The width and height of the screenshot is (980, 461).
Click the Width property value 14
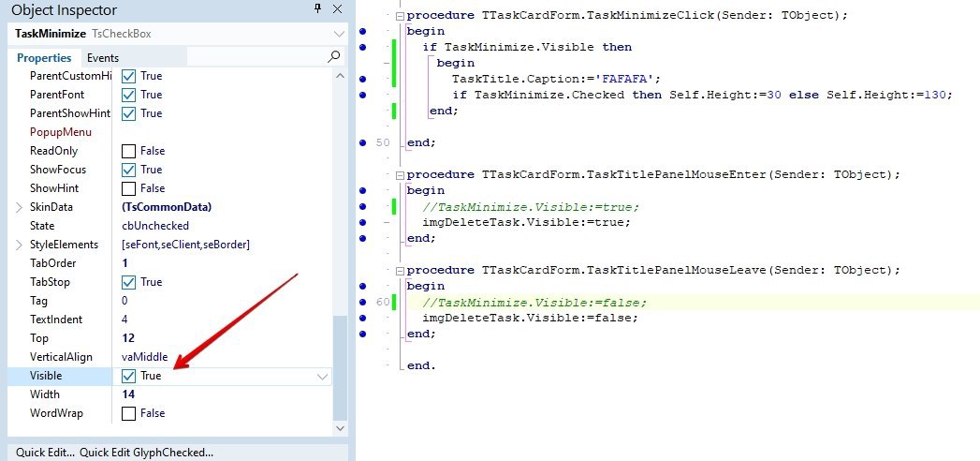[128, 394]
